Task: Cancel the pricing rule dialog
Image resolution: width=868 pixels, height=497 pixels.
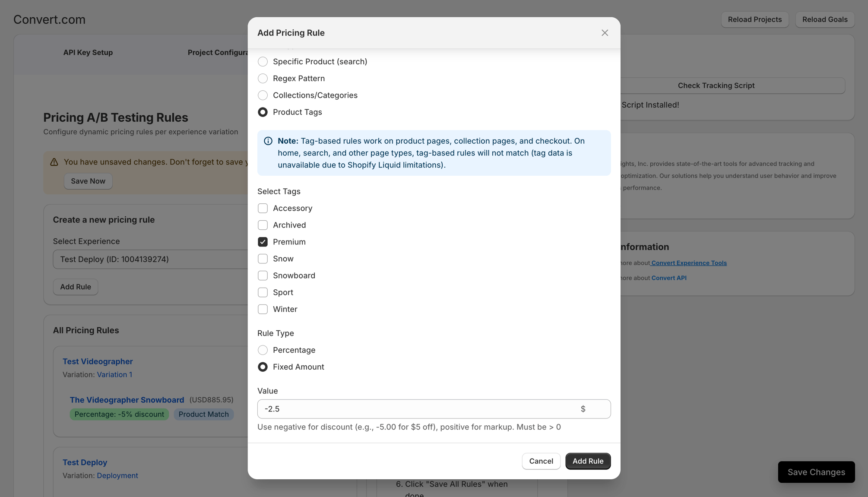Action: tap(541, 461)
